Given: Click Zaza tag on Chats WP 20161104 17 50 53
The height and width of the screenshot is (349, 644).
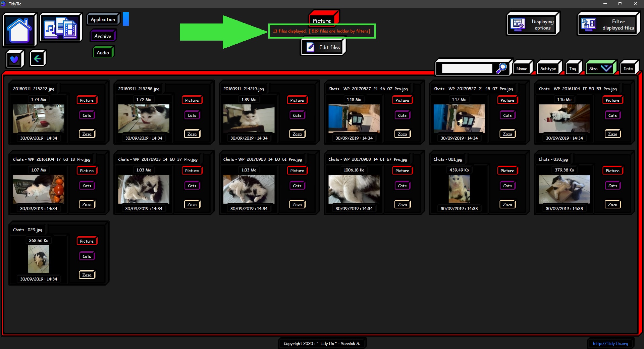Looking at the screenshot, I should pyautogui.click(x=612, y=134).
